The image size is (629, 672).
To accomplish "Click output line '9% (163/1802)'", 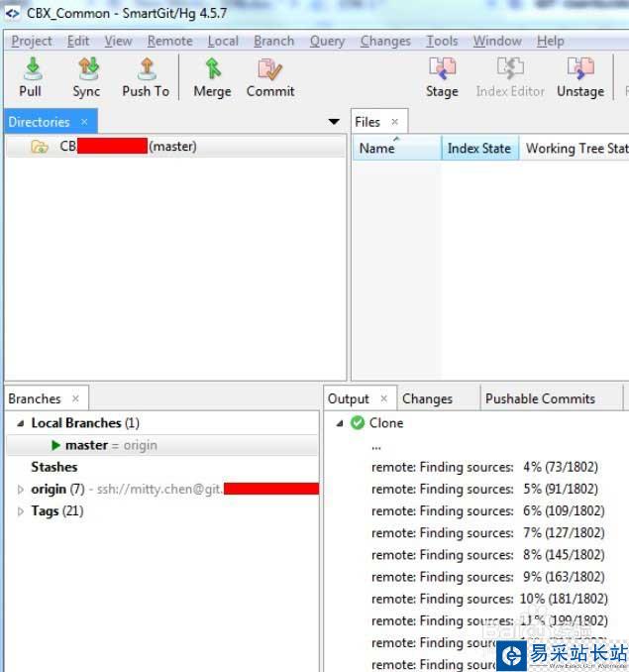I will (x=488, y=577).
